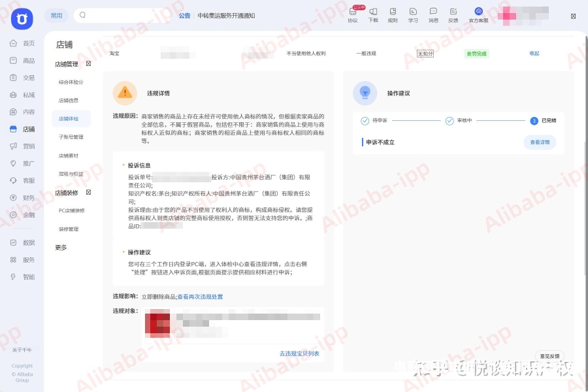The width and height of the screenshot is (588, 392).
Task: Open 关于千牛 link in sidebar
Action: pos(22,350)
